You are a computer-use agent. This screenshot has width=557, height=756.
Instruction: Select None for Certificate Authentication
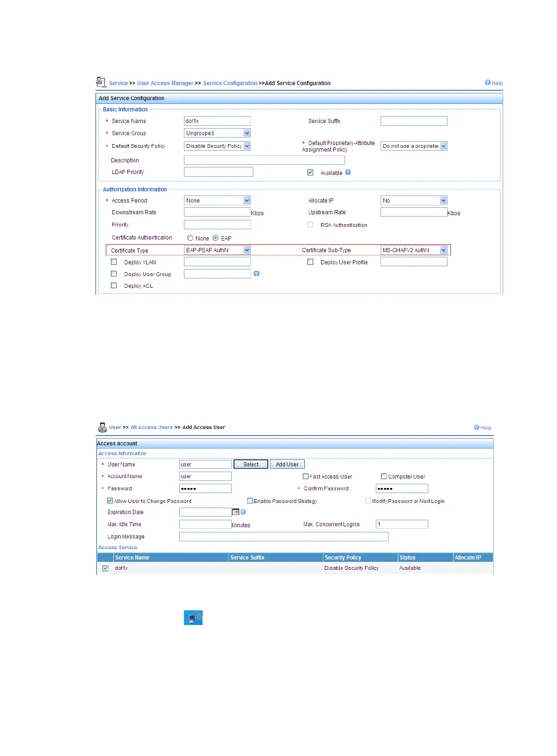pyautogui.click(x=190, y=238)
